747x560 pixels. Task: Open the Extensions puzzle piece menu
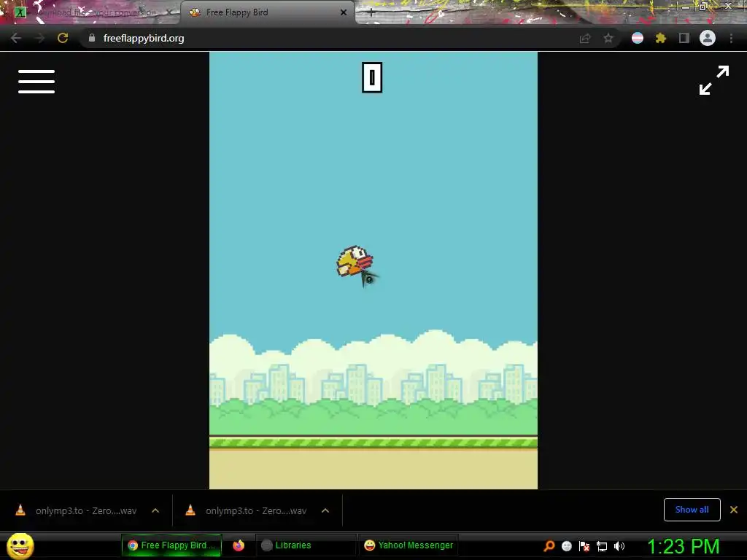click(660, 38)
